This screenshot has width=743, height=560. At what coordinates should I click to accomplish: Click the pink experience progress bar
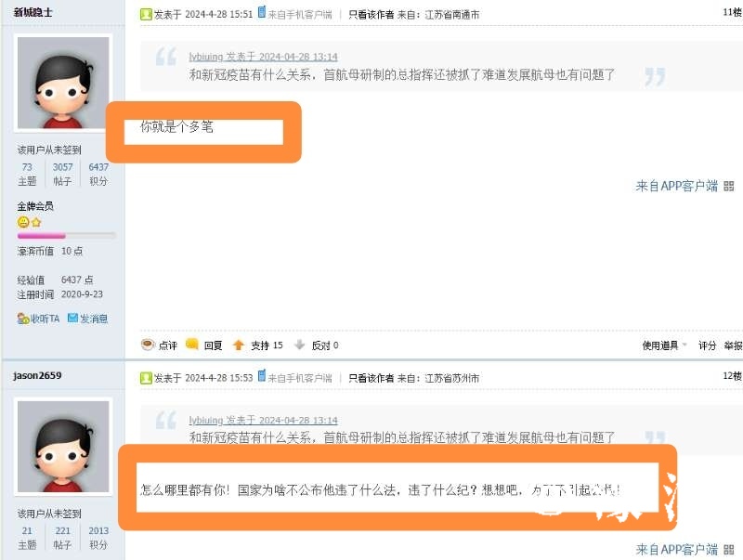66,236
